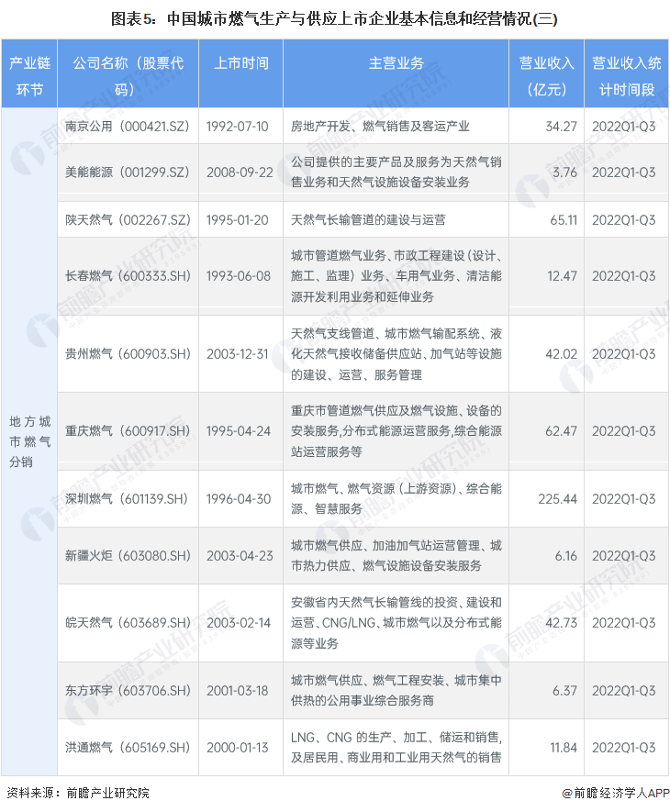Click the 产业链环节 column header
The image size is (670, 812).
[x=28, y=74]
